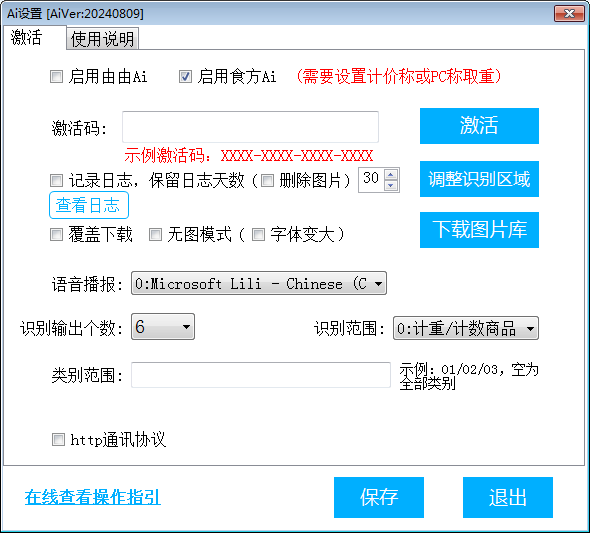Enable 覆盖下载 checkbox
Screen dimensions: 590x533
(56, 235)
